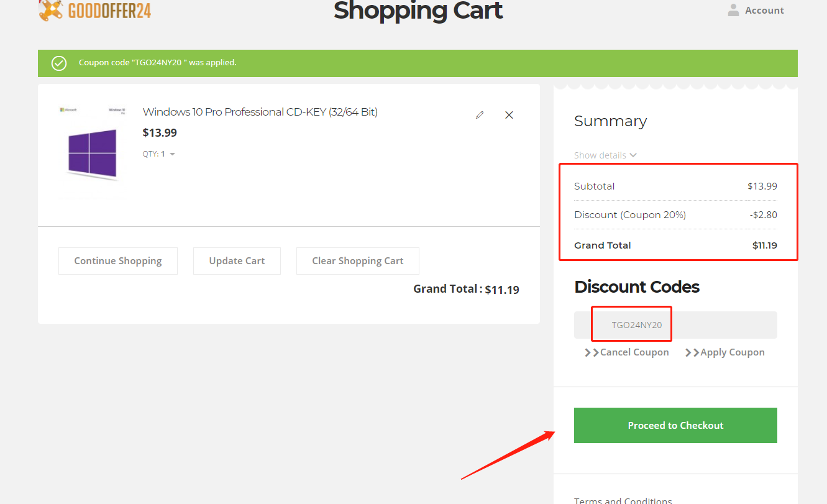Remove Windows 10 Pro item with X icon
This screenshot has height=504, width=827.
click(x=509, y=115)
